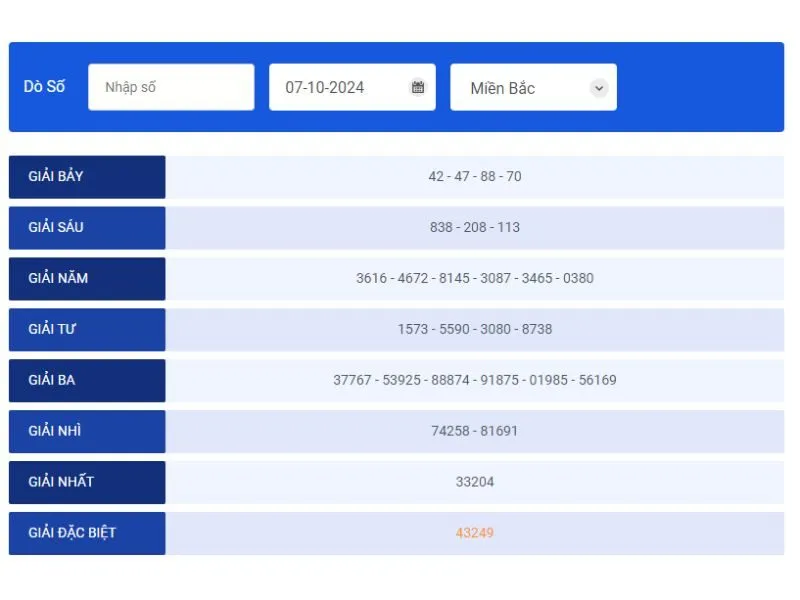Open the calendar icon in date field
Viewport: 800px width, 600px height.
418,87
